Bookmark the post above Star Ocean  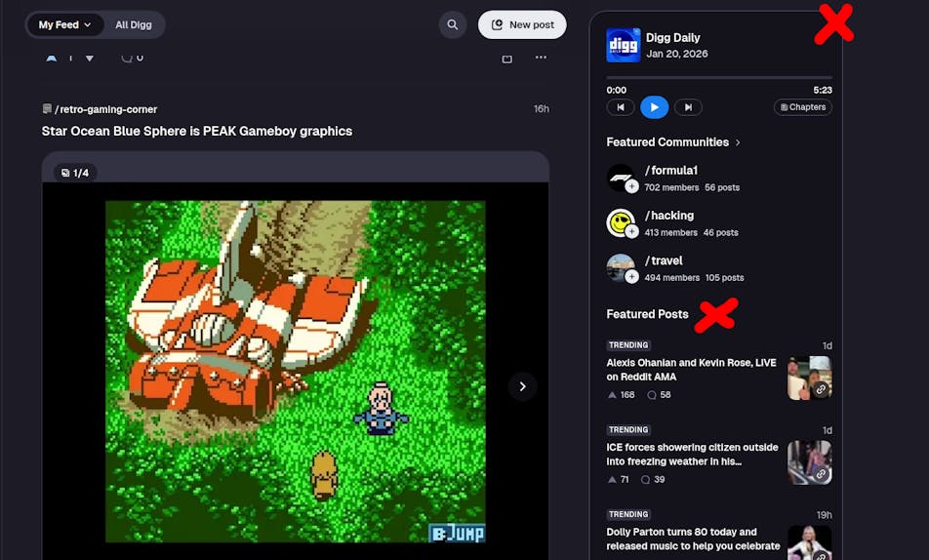[x=506, y=58]
